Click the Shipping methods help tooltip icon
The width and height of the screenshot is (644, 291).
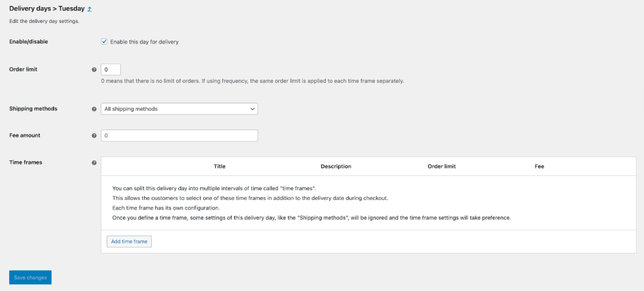tap(94, 109)
